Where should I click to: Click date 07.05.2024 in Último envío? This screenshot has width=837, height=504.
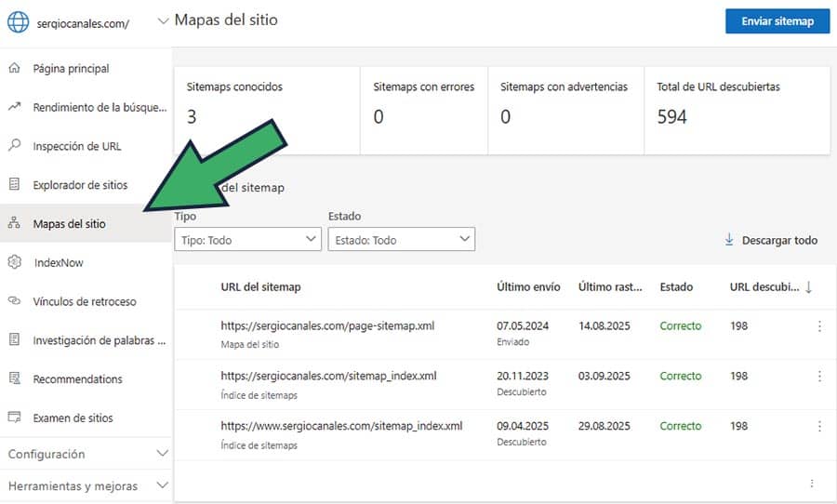523,325
